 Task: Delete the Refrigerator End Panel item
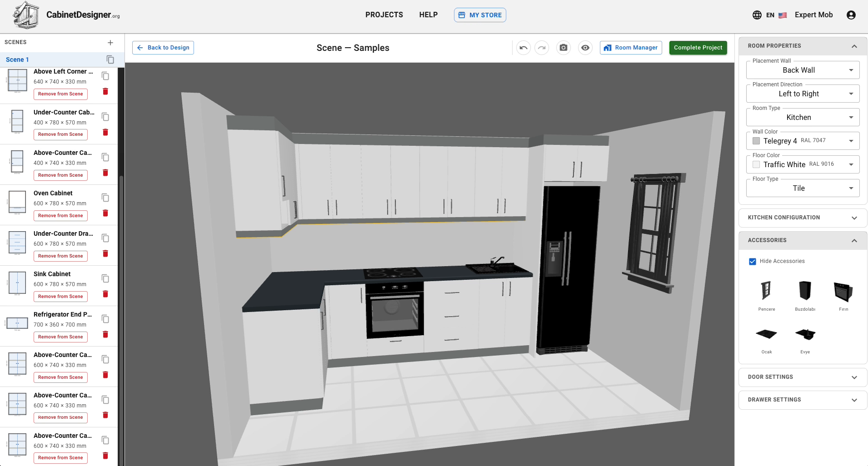coord(105,334)
